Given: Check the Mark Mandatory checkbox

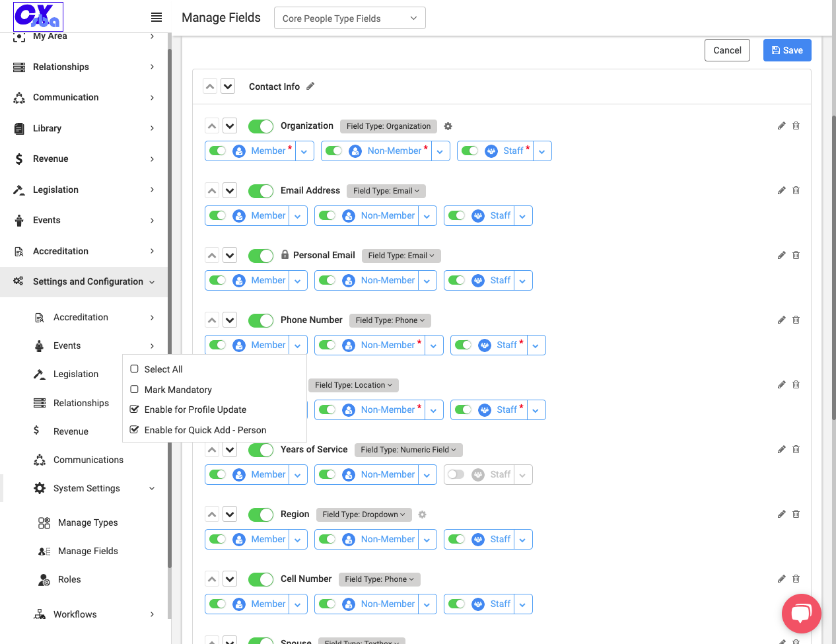Looking at the screenshot, I should (134, 389).
